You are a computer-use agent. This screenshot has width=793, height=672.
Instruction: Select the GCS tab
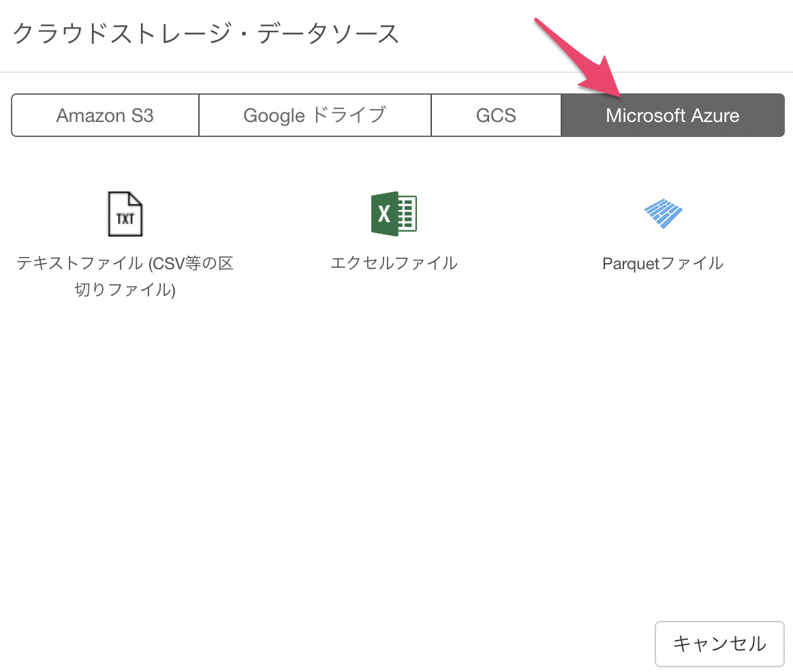click(496, 115)
